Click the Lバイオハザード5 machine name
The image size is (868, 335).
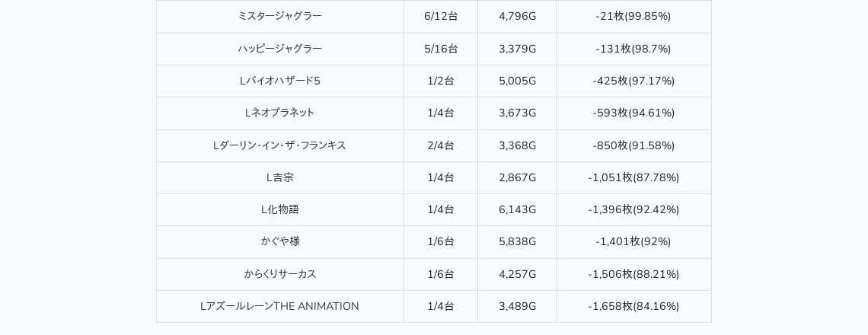(x=279, y=81)
